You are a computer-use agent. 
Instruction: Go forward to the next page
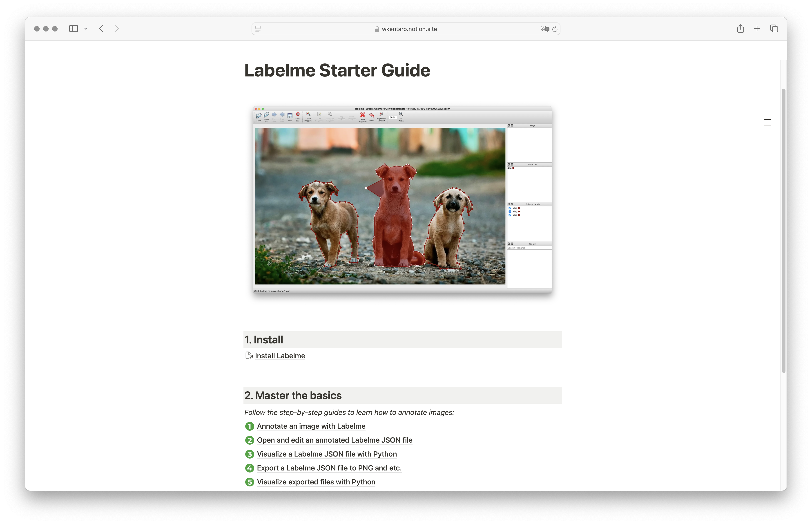(x=117, y=29)
